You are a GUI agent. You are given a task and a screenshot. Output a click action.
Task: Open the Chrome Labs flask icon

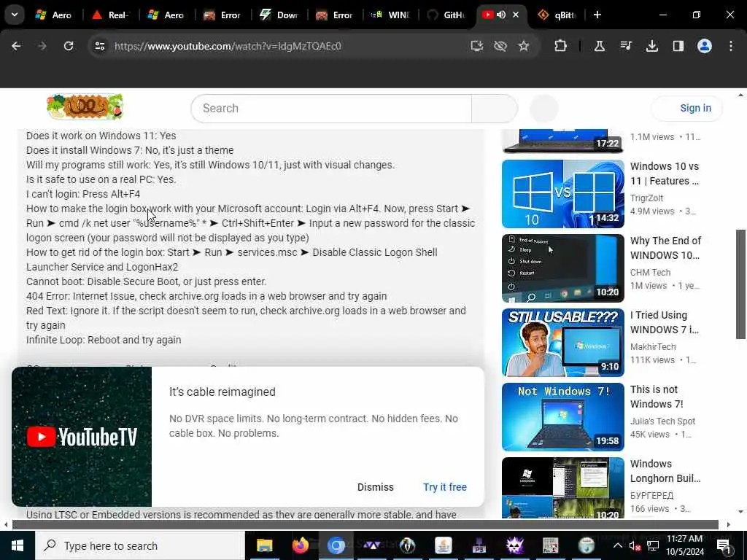[600, 46]
